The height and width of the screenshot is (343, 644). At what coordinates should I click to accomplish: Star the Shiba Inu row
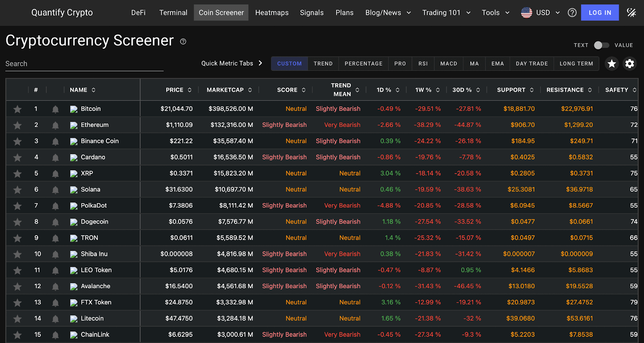(x=17, y=254)
